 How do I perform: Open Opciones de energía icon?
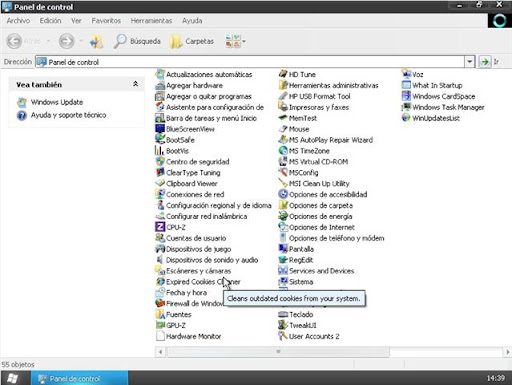283,216
